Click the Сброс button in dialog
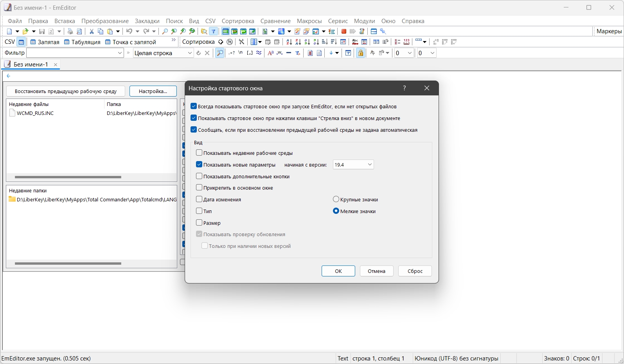 tap(415, 271)
